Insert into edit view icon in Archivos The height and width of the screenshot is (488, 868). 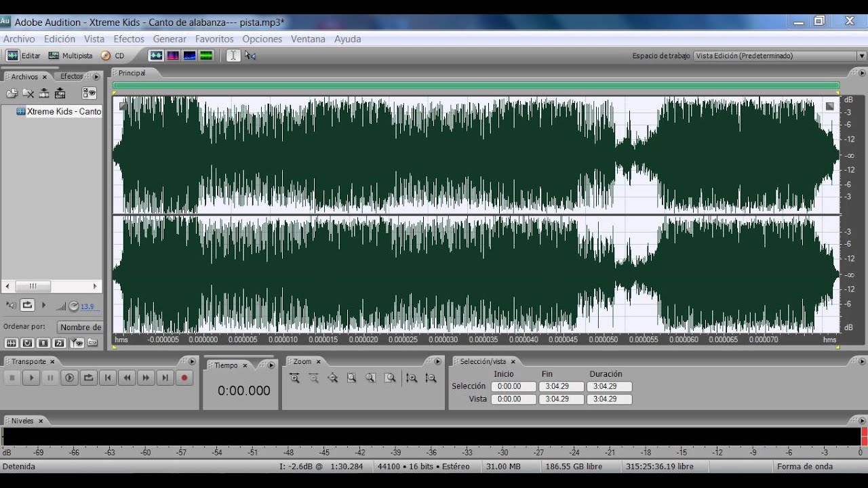click(44, 94)
